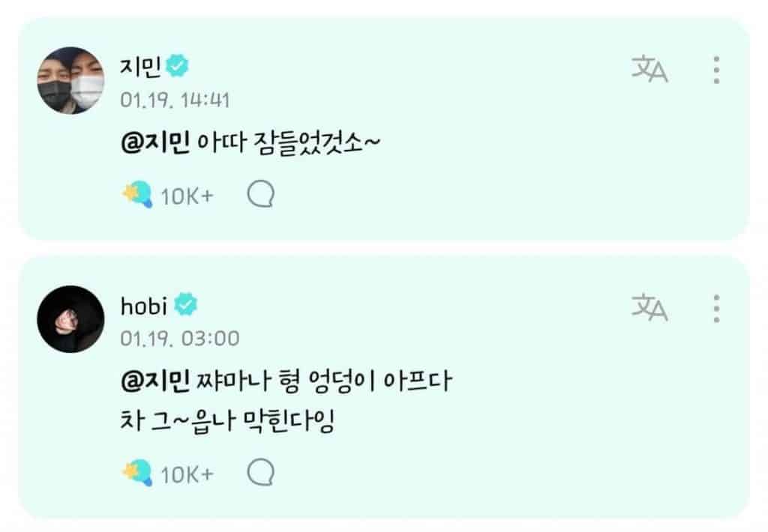This screenshot has height=532, width=768.
Task: Click the 01.19. 14:41 timestamp
Action: [174, 100]
